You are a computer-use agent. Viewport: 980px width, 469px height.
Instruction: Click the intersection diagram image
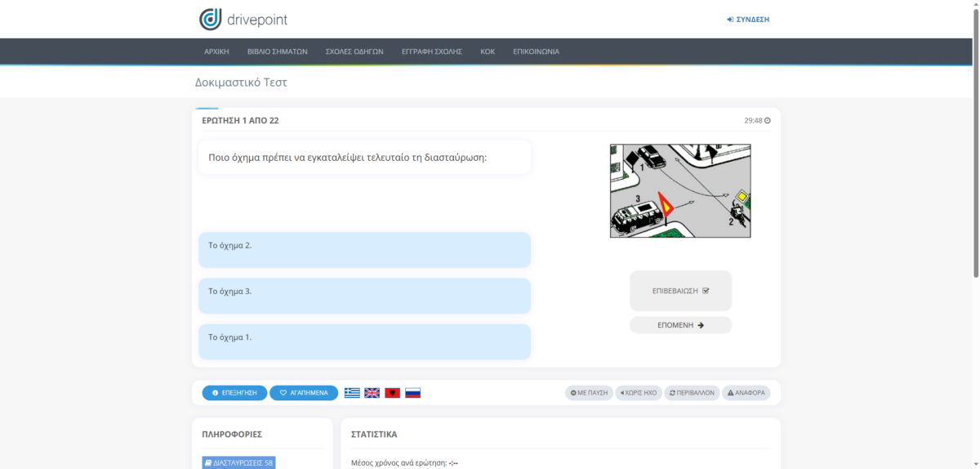[x=680, y=191]
